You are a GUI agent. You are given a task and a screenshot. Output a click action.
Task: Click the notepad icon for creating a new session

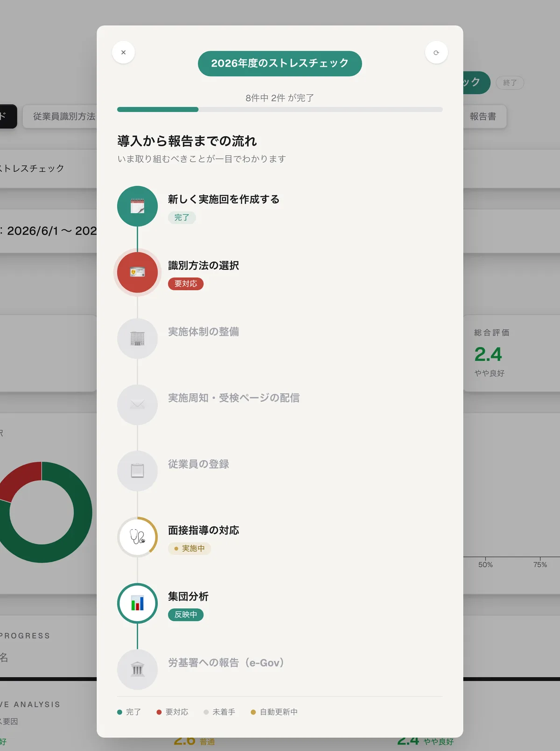pyautogui.click(x=137, y=206)
